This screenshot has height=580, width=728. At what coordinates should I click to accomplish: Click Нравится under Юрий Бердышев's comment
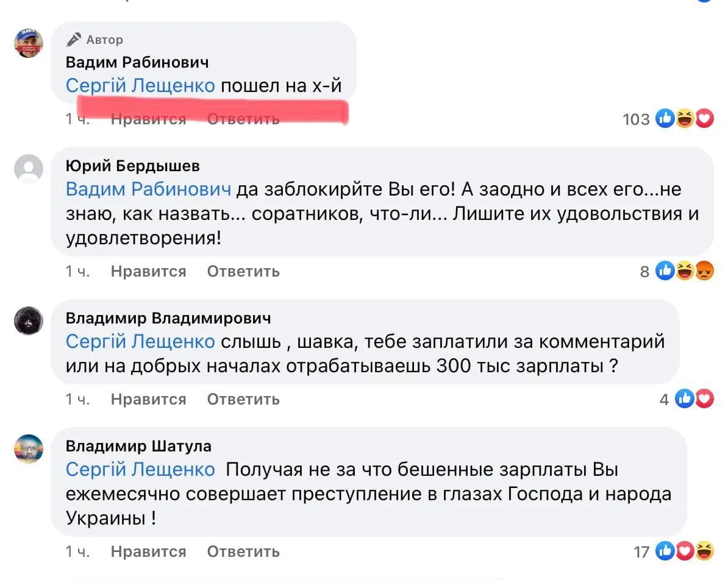click(149, 271)
